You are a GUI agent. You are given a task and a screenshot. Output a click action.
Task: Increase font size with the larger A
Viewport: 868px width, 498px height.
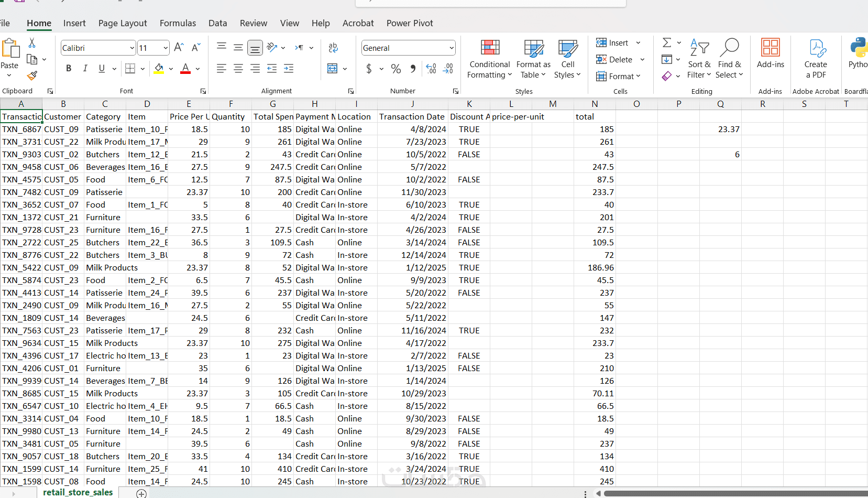179,48
